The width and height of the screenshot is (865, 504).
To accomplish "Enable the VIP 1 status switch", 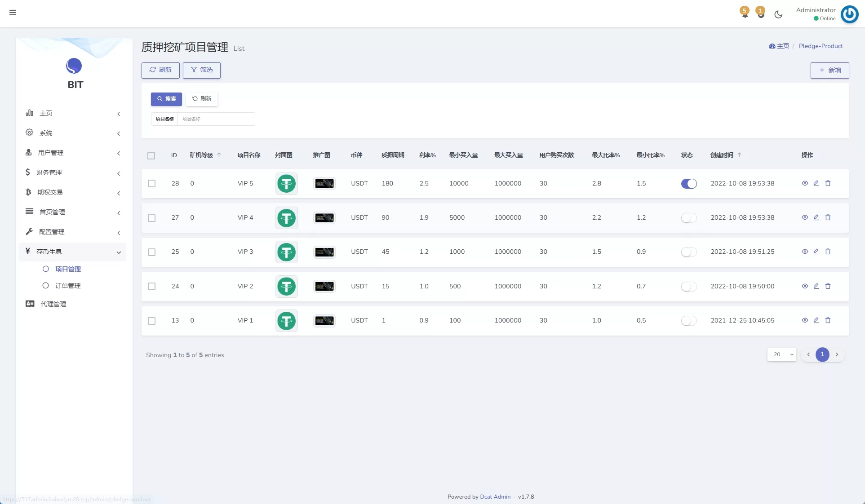I will tap(688, 321).
